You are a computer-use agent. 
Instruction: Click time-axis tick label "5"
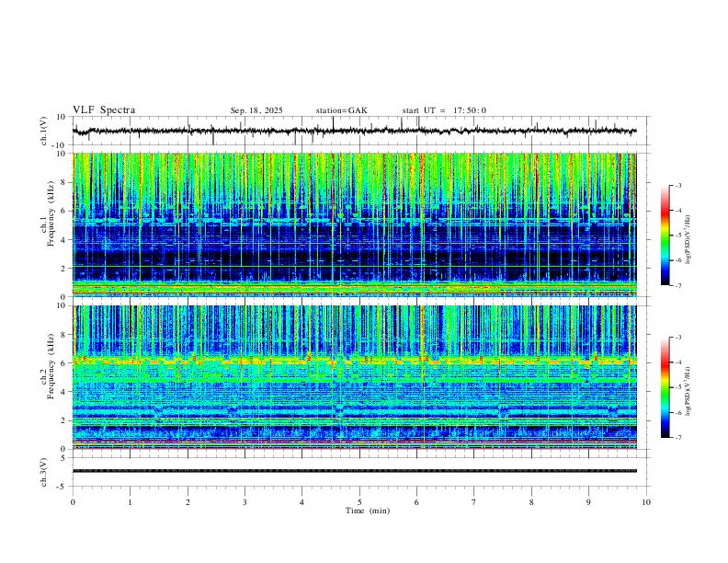[x=359, y=502]
